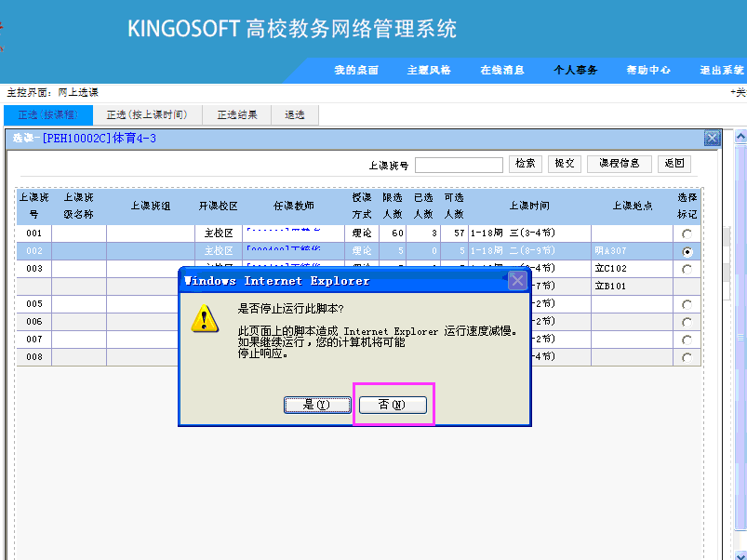Click the time cell 1-18周 三(3-4节)
747x560 pixels.
[x=529, y=233]
